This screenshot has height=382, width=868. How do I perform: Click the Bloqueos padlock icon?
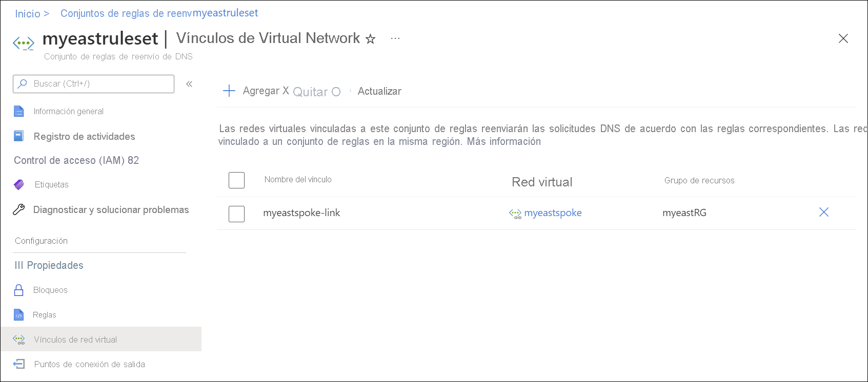pyautogui.click(x=19, y=290)
